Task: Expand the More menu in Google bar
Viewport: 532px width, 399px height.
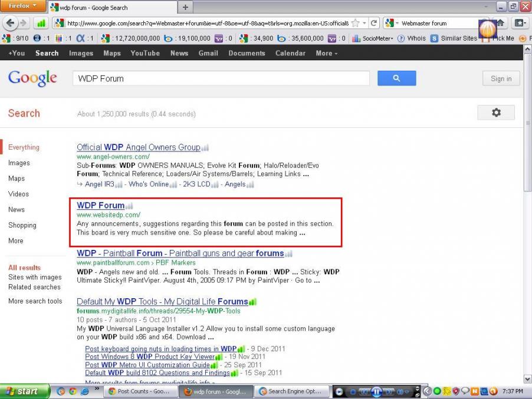Action: [x=326, y=53]
